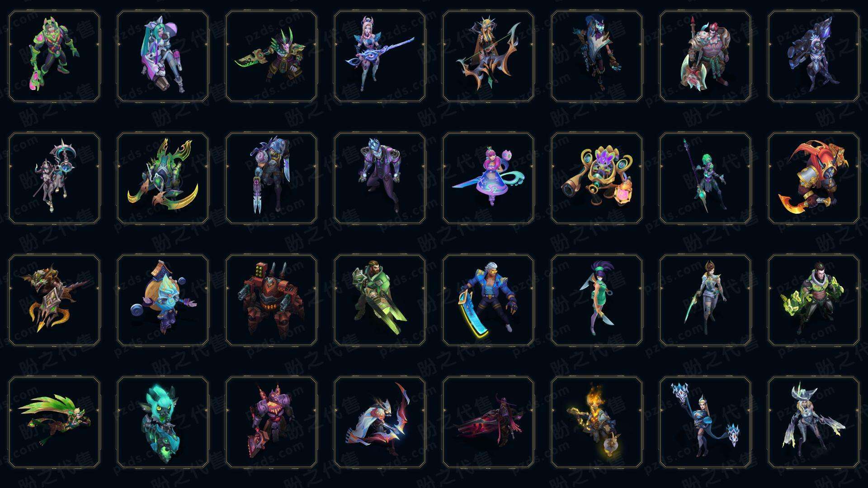The image size is (868, 488).
Task: Select the man with glowing green gauntlets
Action: click(x=814, y=300)
